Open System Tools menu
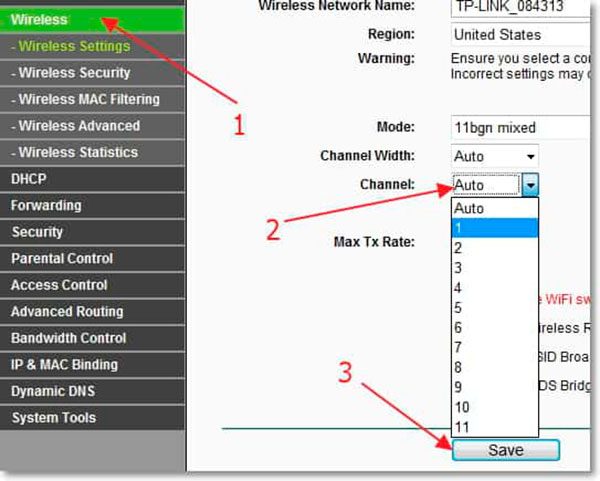Viewport: 600px width, 481px height. 92,418
